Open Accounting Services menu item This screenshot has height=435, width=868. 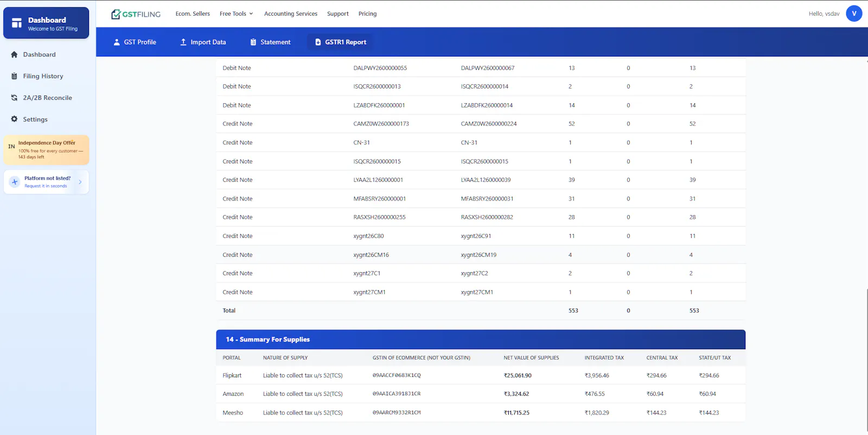[x=291, y=14]
